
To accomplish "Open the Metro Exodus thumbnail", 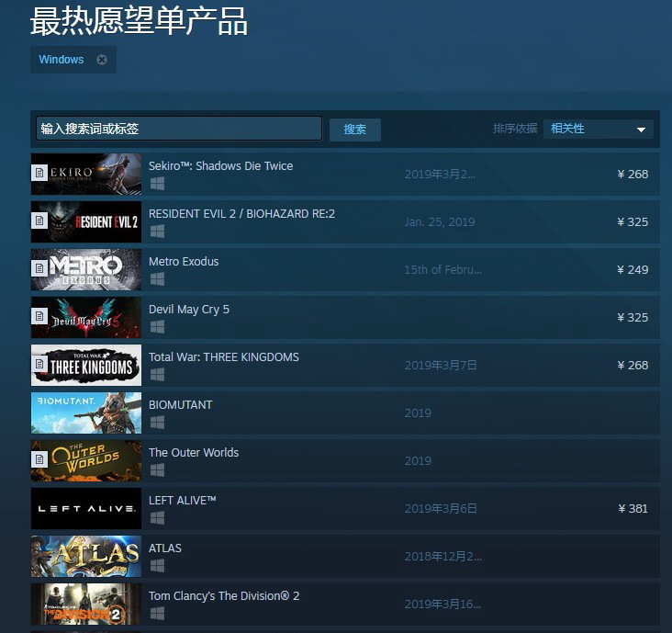I will (x=86, y=269).
